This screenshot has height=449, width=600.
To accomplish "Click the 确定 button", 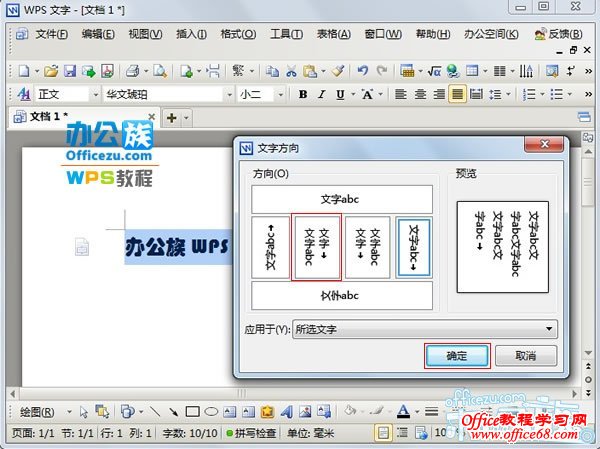I will click(457, 356).
